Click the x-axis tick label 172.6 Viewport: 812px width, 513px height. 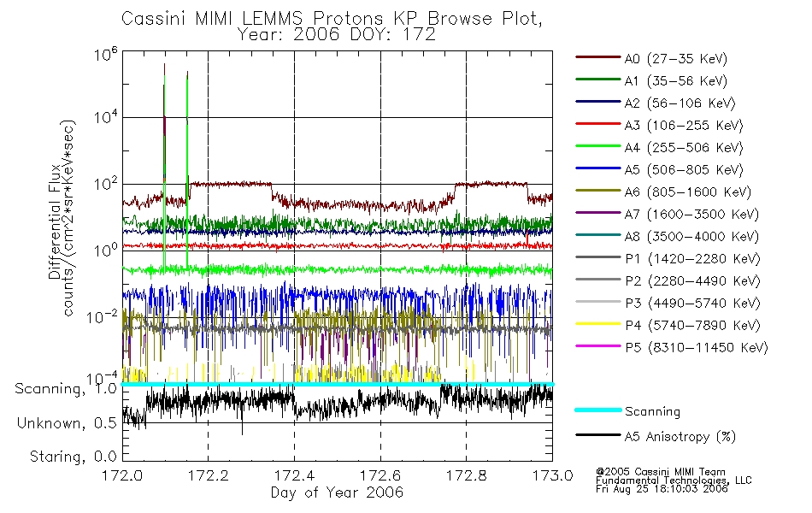[380, 475]
